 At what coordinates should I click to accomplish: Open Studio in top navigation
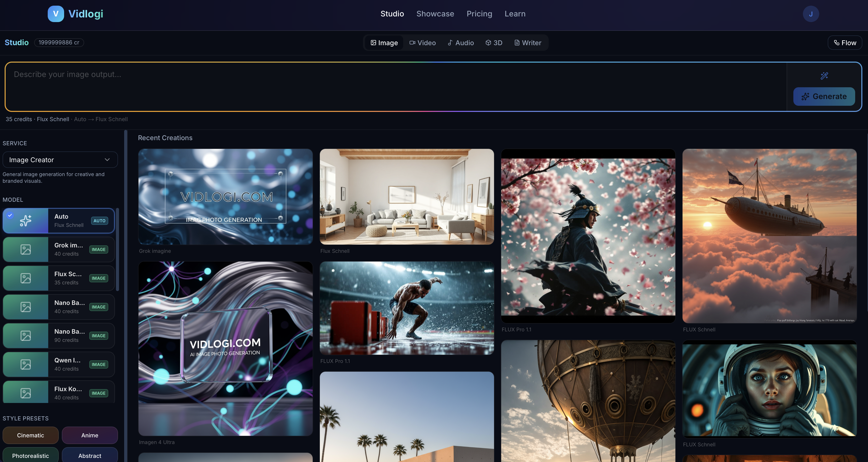pyautogui.click(x=392, y=14)
